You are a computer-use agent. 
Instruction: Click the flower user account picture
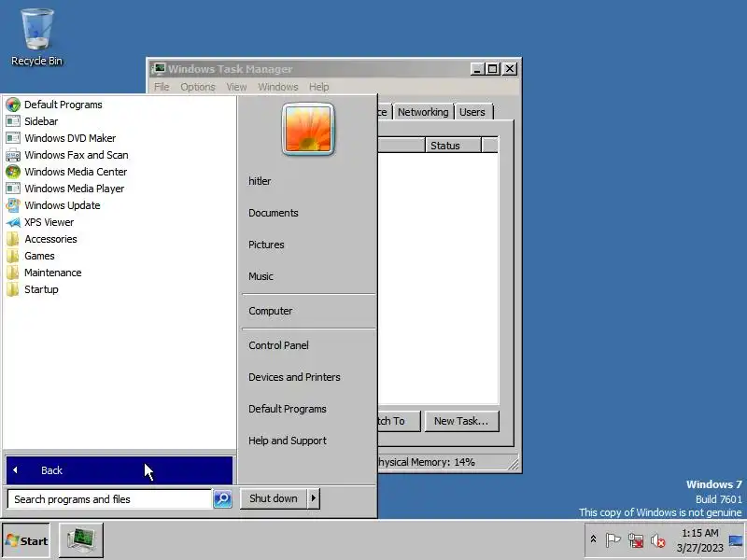(308, 129)
